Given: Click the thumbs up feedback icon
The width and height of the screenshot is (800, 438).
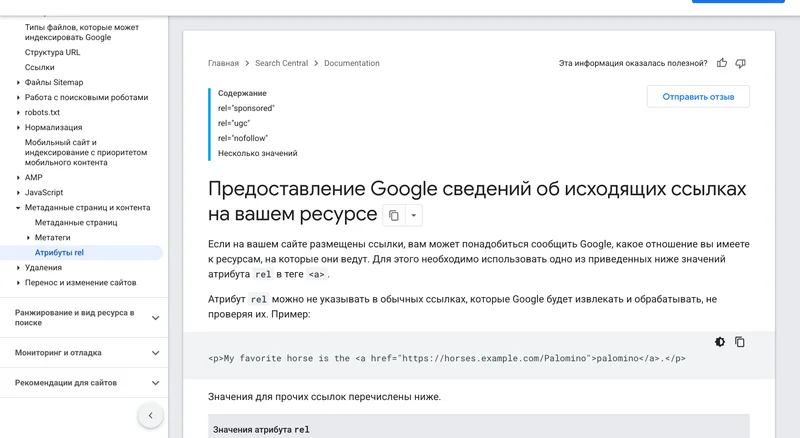Looking at the screenshot, I should pos(721,63).
